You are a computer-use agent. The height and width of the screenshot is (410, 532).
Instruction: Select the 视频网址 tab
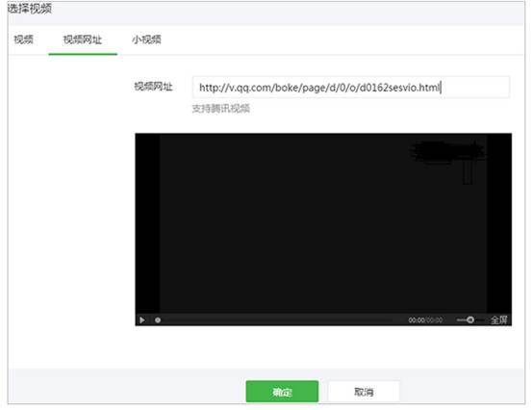click(x=83, y=39)
